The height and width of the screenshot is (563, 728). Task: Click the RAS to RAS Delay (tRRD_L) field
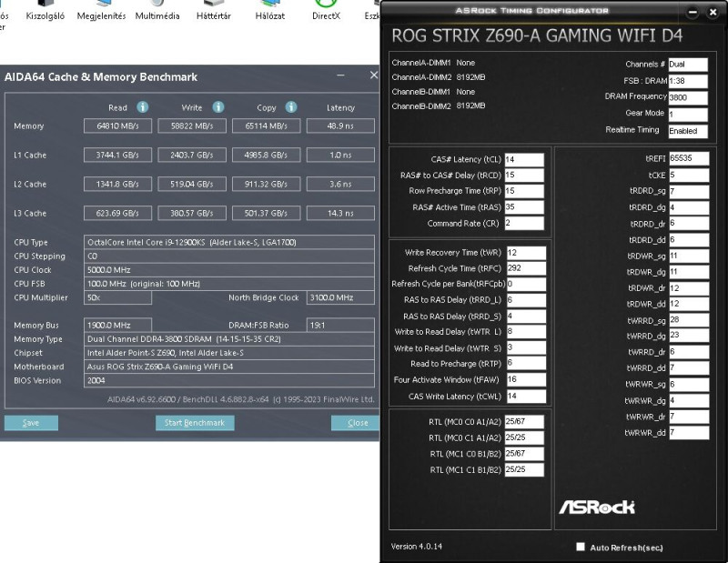[527, 300]
